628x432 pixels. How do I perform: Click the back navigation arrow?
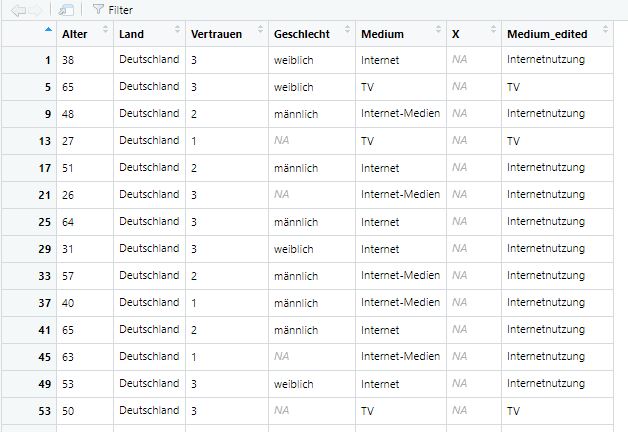coord(17,9)
